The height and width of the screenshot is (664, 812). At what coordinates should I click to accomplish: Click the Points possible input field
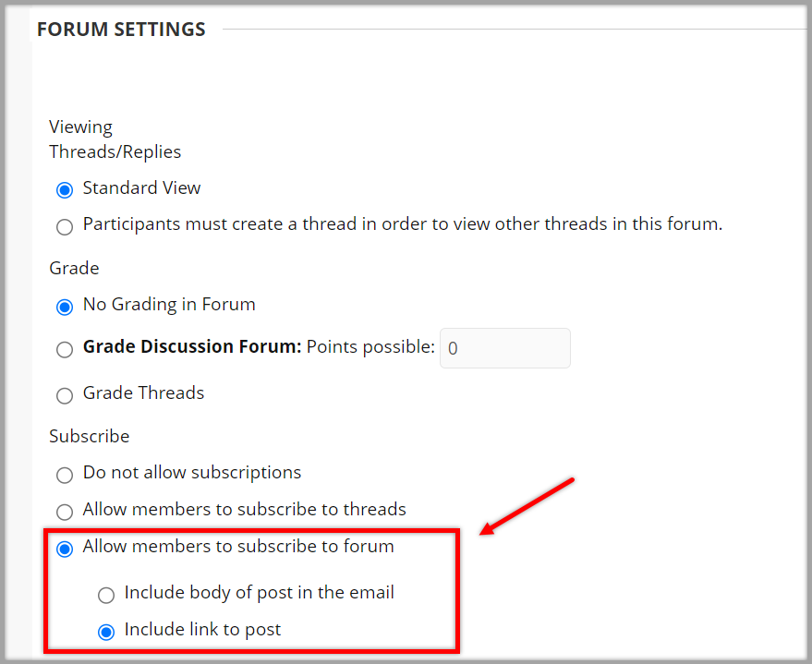(504, 348)
